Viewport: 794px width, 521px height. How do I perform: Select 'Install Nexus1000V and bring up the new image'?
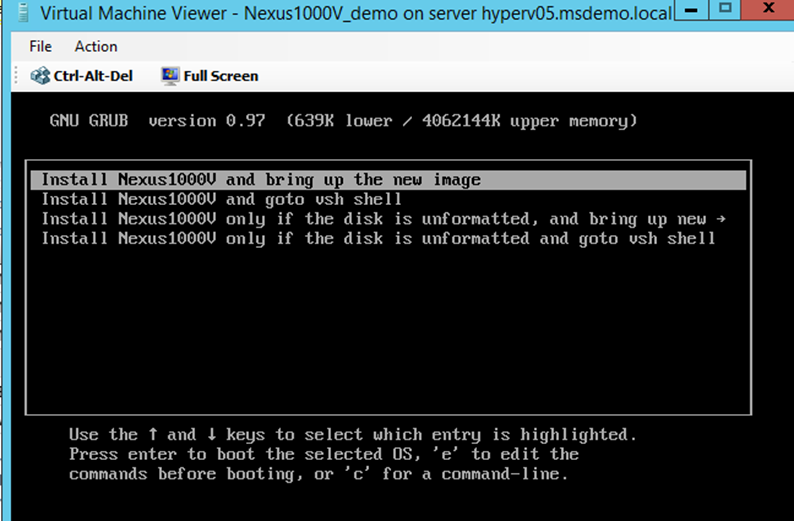click(388, 180)
